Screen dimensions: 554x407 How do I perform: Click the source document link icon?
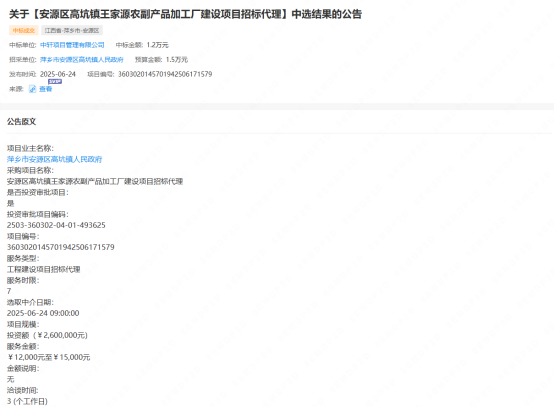[x=33, y=89]
